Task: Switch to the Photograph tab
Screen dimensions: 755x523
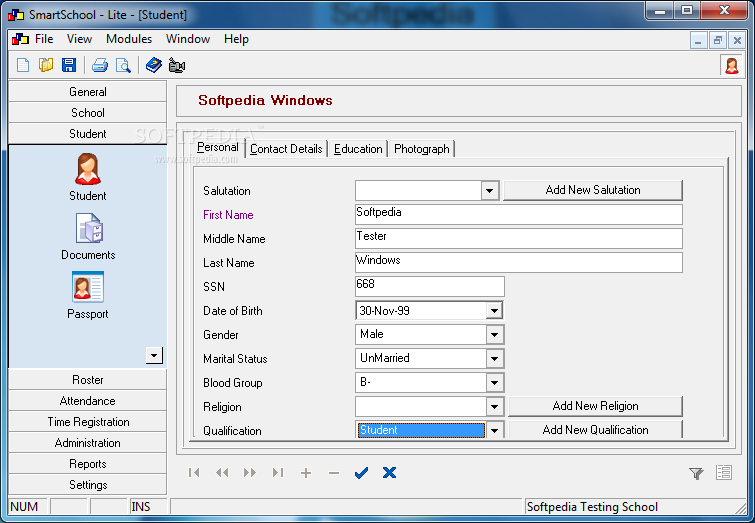Action: [422, 149]
